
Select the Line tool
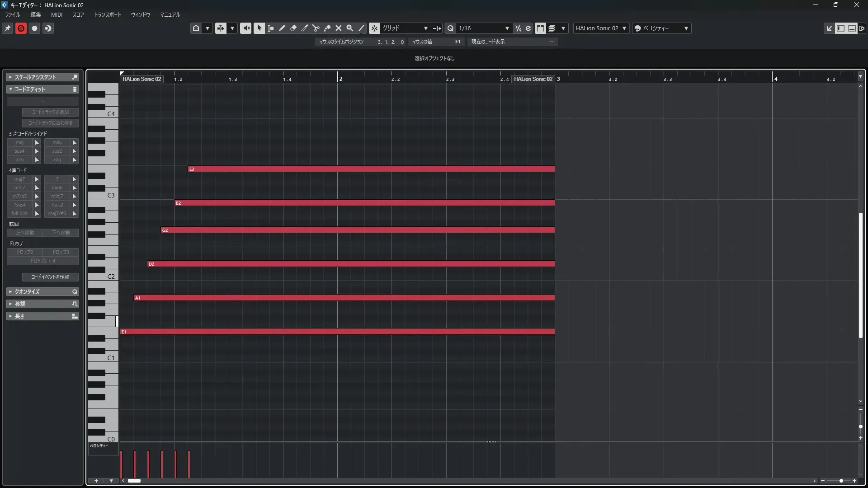(361, 28)
